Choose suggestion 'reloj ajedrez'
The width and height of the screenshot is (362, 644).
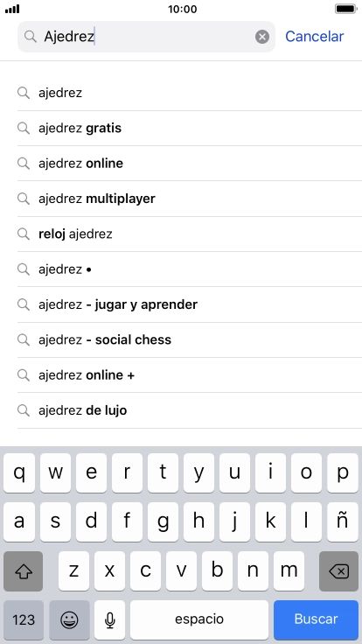[189, 234]
